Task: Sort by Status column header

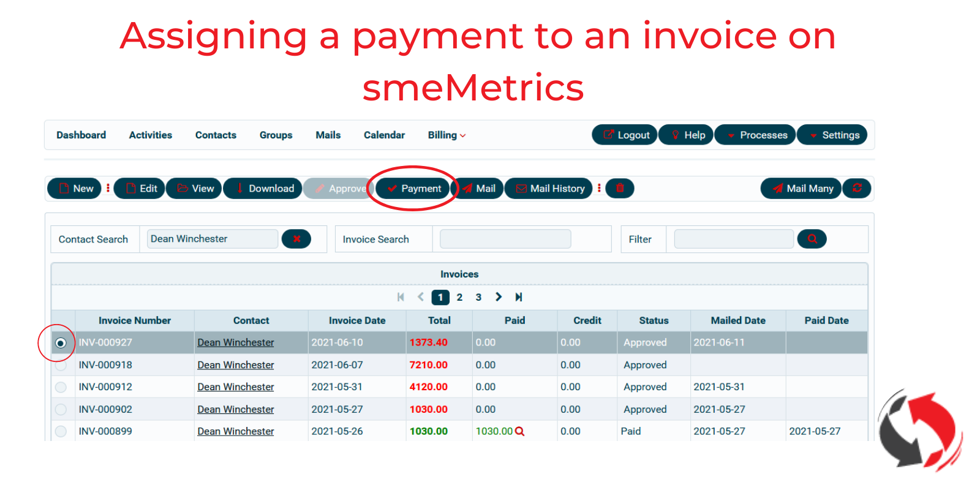Action: [654, 320]
